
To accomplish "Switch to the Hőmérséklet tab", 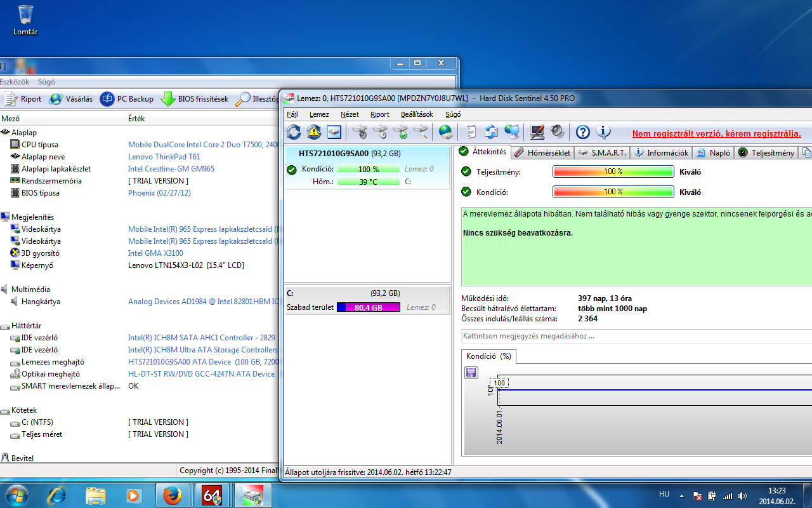I will click(542, 152).
